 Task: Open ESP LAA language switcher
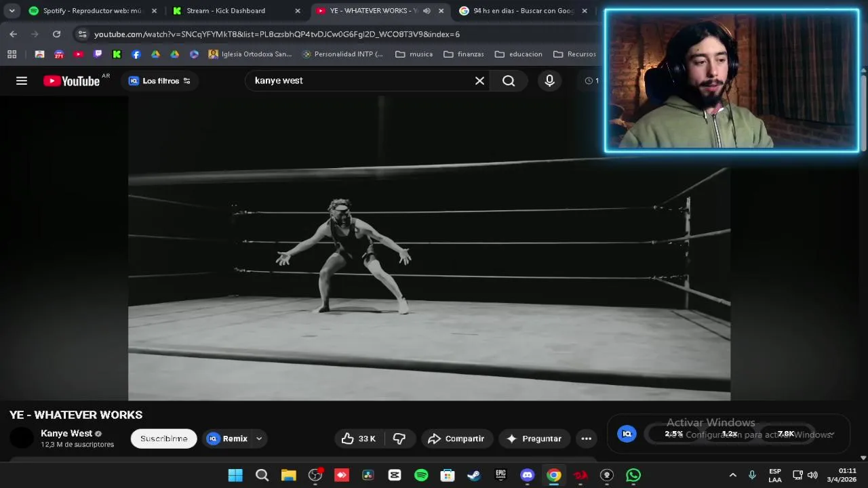coord(775,475)
